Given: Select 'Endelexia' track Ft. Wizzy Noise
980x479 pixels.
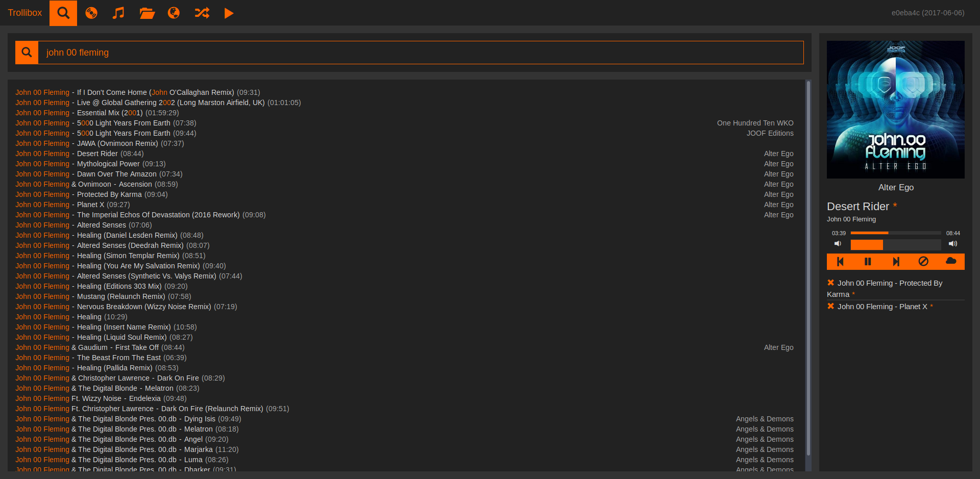Looking at the screenshot, I should click(x=145, y=398).
